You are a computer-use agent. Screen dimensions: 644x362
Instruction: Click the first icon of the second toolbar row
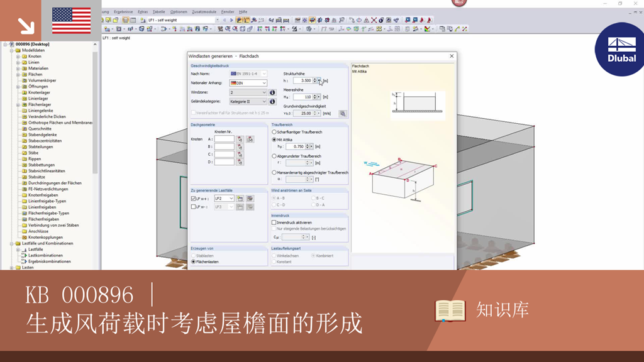tap(107, 29)
